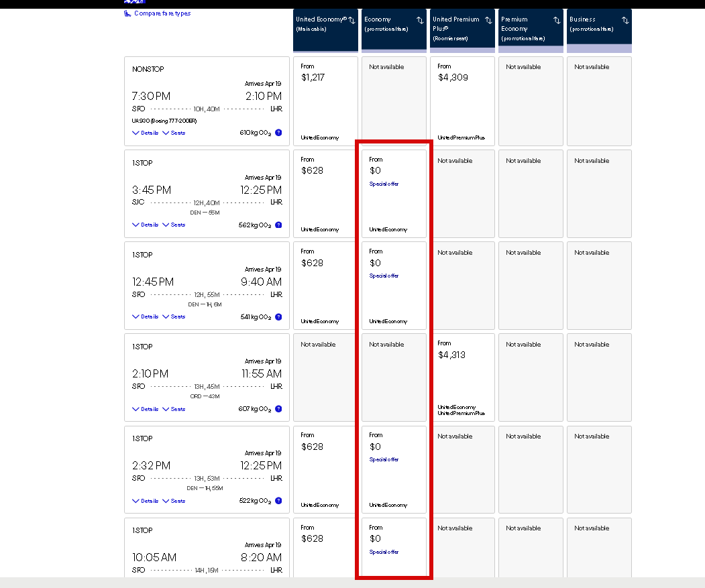Image resolution: width=705 pixels, height=588 pixels.
Task: Pick the $4,313 fare on 2:10 PM flight
Action: click(462, 377)
